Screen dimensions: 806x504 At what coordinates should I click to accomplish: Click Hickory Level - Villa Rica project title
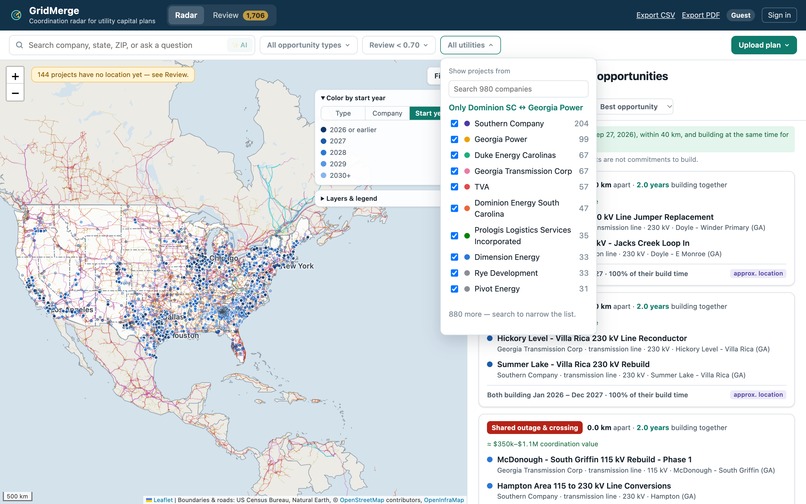(592, 338)
